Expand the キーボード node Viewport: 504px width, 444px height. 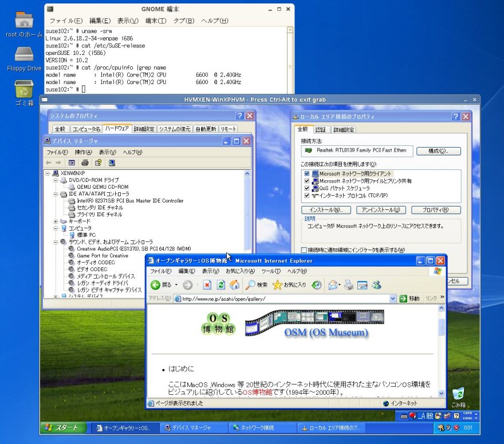click(x=56, y=221)
